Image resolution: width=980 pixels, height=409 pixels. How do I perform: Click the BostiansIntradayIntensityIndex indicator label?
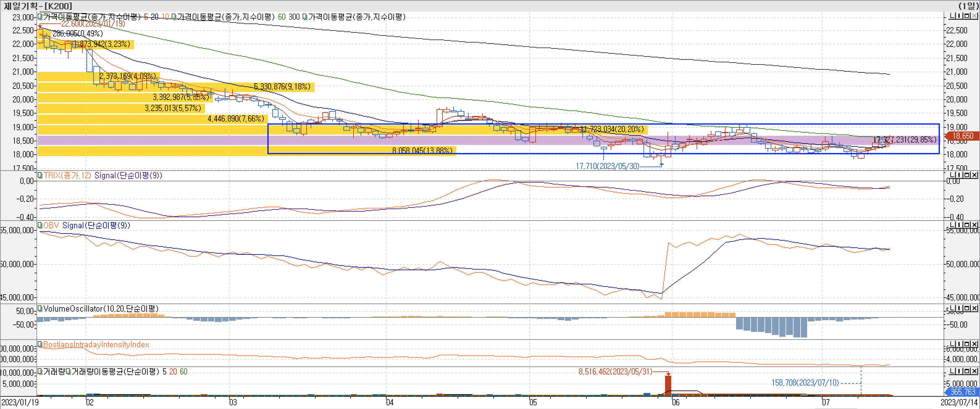(x=96, y=345)
